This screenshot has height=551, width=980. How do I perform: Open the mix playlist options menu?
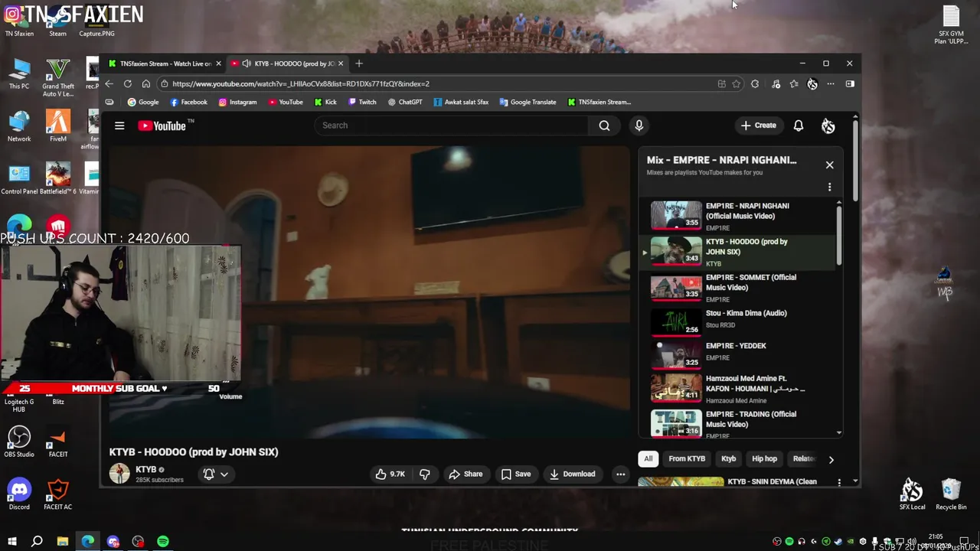click(x=829, y=187)
